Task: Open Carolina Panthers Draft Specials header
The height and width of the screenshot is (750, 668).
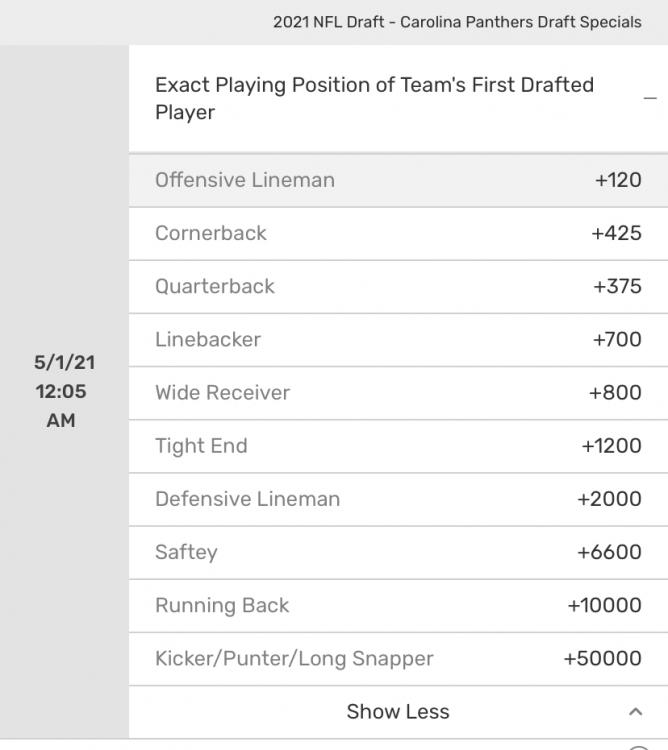Action: 457,22
